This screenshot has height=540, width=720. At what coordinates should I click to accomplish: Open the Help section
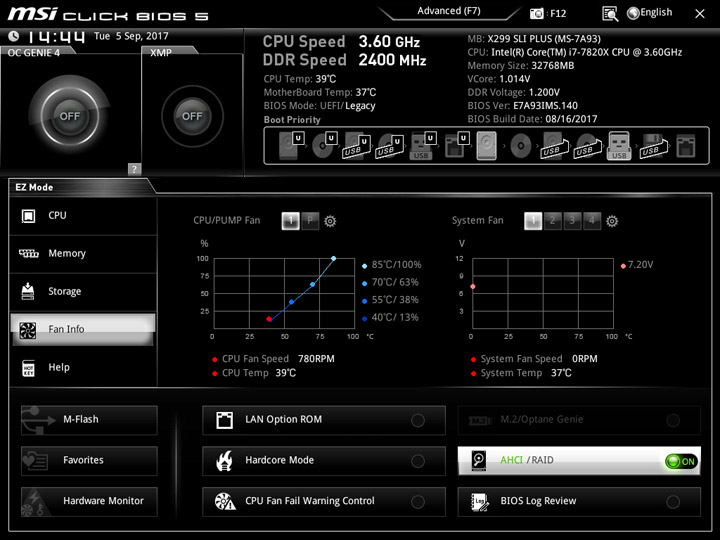[83, 367]
